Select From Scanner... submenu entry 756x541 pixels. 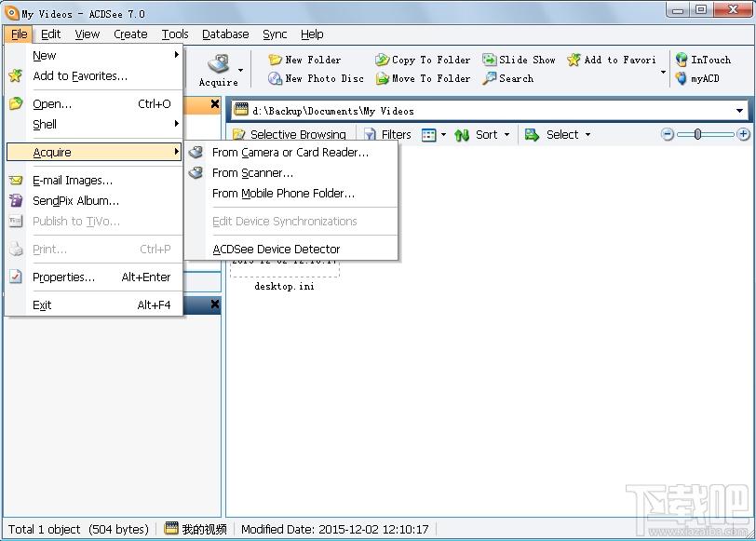click(291, 172)
